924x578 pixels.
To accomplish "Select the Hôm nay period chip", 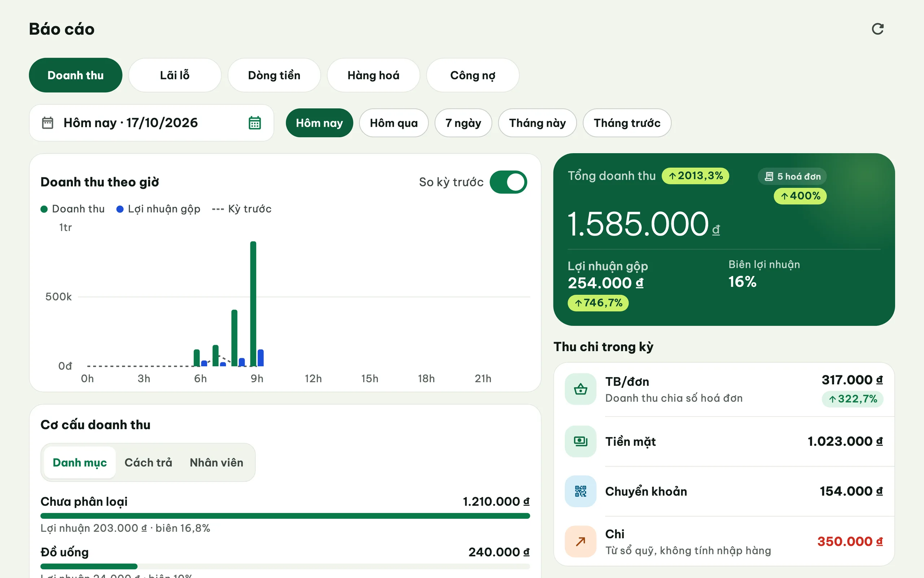I will (319, 123).
